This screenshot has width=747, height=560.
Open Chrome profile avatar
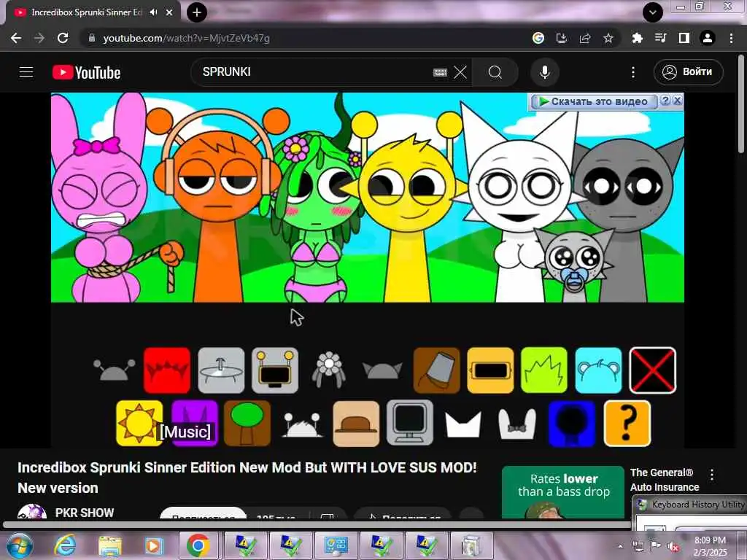click(708, 38)
